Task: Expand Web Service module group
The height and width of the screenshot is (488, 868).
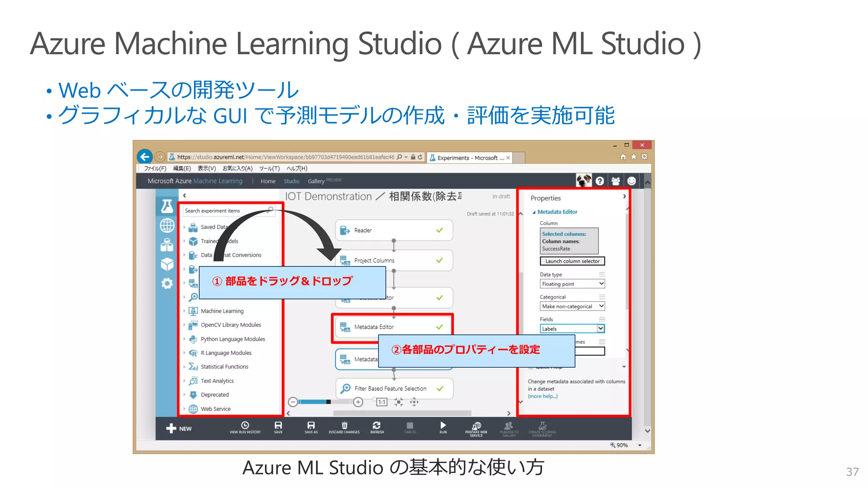Action: click(184, 409)
